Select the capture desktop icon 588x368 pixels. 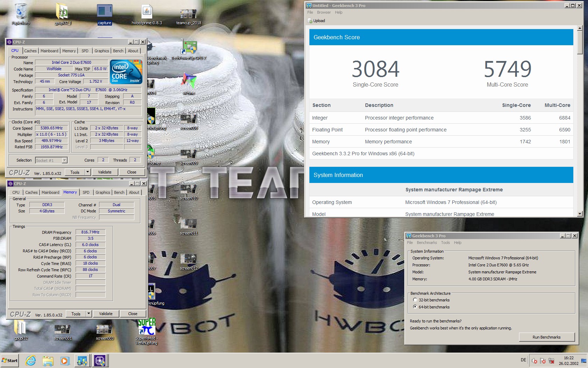coord(105,14)
